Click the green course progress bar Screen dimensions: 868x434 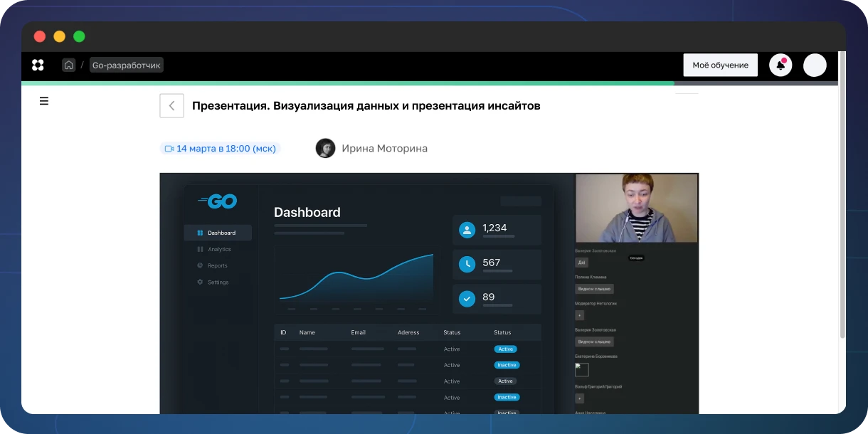pos(347,83)
